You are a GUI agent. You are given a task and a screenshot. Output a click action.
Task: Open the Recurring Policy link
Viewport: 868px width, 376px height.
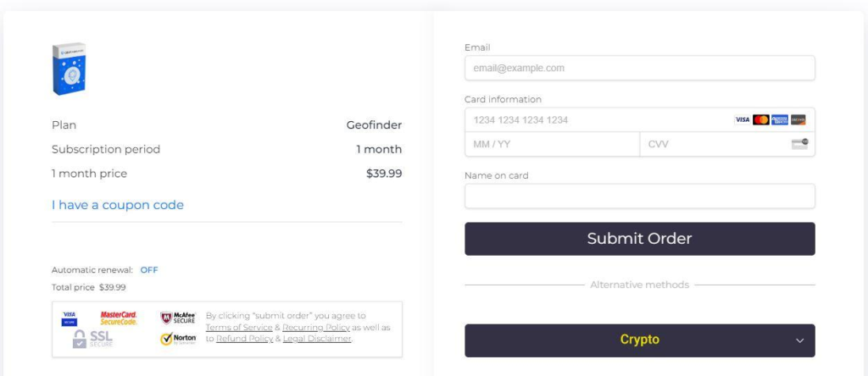click(x=316, y=328)
